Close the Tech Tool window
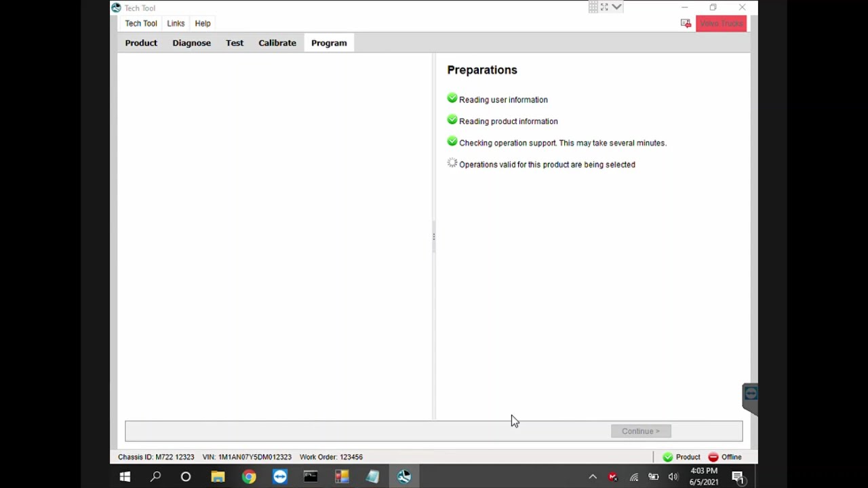Screen dimensions: 868x488 [x=742, y=7]
